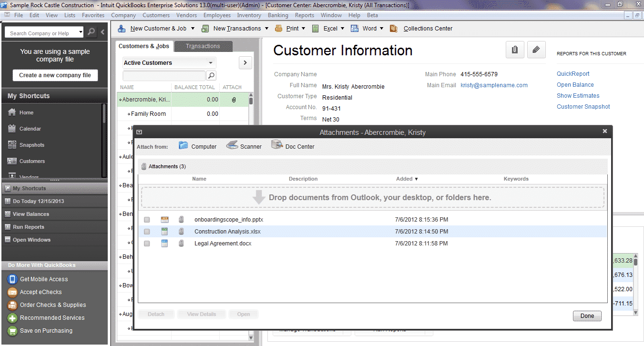The image size is (644, 346).
Task: Click the paperclip attach button in Customer Information
Action: (x=515, y=50)
